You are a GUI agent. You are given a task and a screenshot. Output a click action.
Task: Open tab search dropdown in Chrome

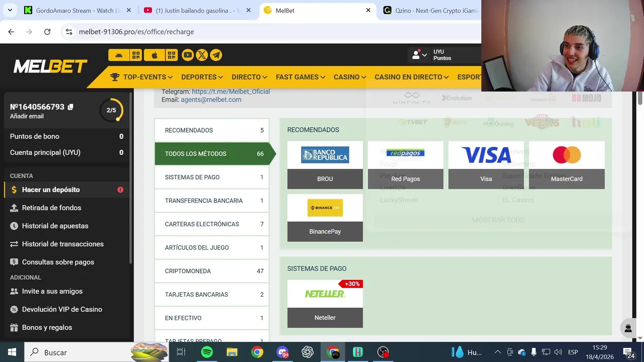click(x=10, y=10)
